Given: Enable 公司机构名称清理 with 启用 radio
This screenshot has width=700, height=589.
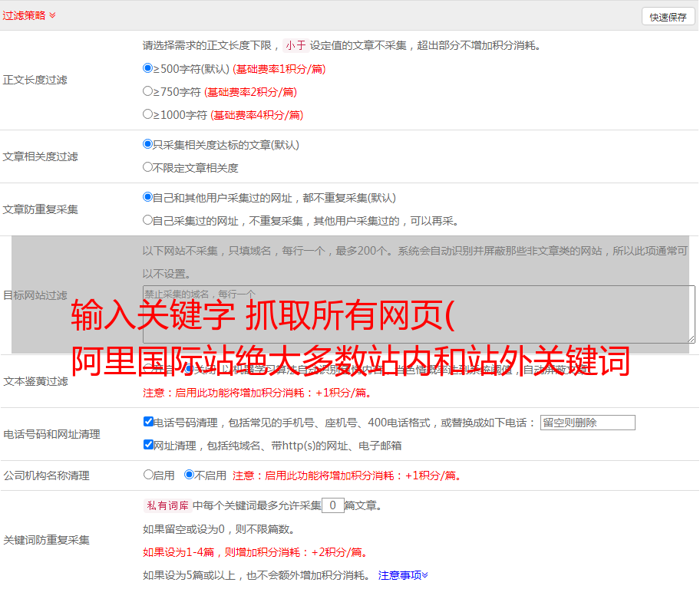Looking at the screenshot, I should (148, 475).
